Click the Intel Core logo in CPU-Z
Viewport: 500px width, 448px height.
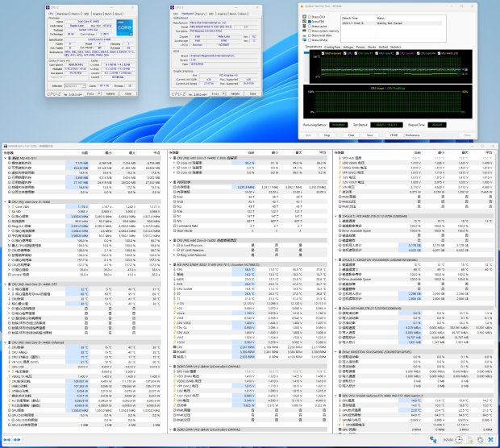click(x=125, y=27)
